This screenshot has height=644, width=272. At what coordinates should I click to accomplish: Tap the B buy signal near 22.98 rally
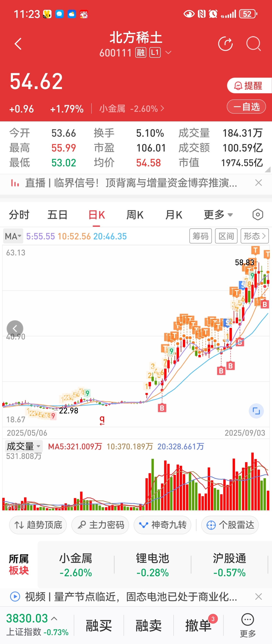pyautogui.click(x=162, y=408)
